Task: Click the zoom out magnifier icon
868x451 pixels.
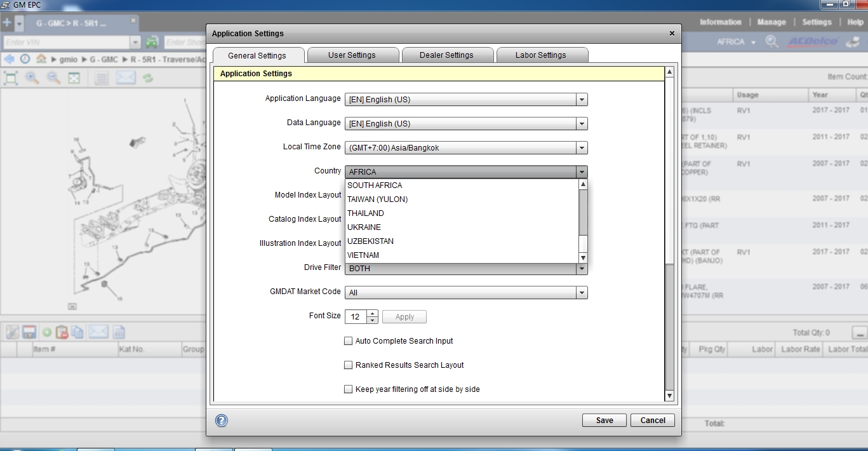Action: 53,78
